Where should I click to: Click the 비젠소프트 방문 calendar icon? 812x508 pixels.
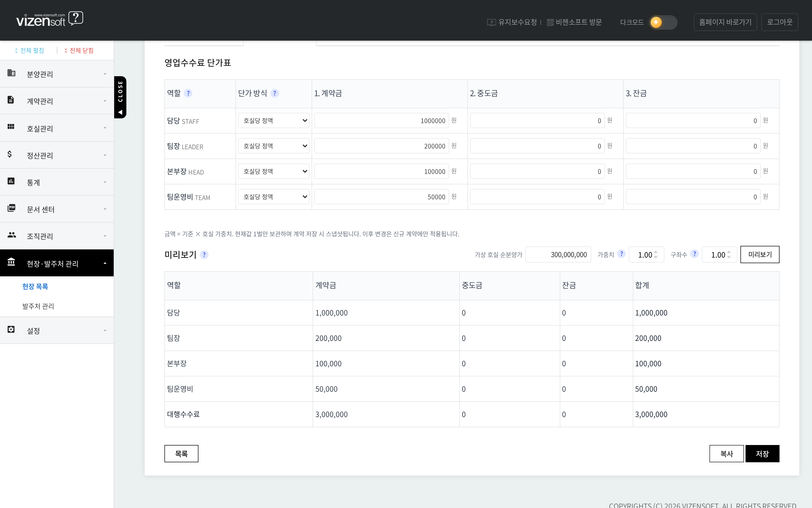point(550,22)
